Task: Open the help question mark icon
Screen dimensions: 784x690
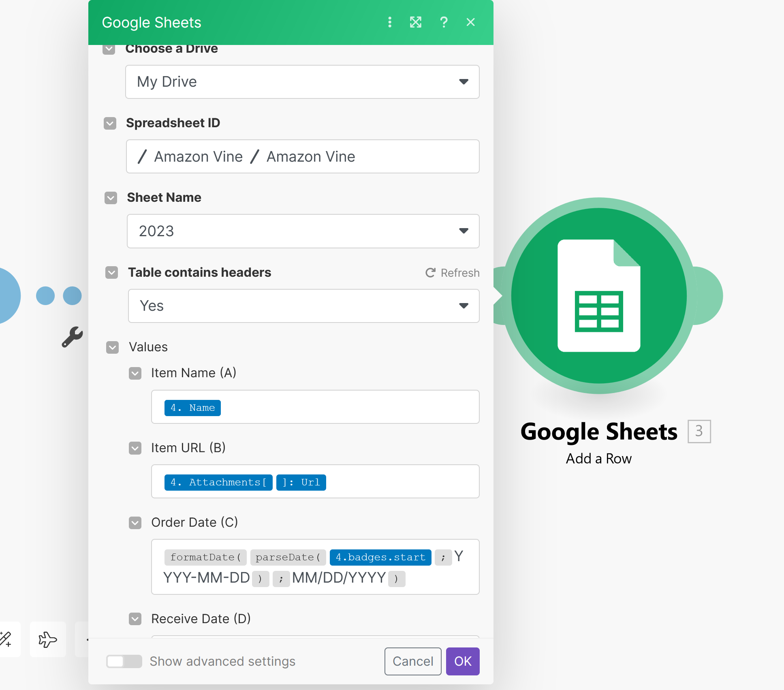Action: point(444,22)
